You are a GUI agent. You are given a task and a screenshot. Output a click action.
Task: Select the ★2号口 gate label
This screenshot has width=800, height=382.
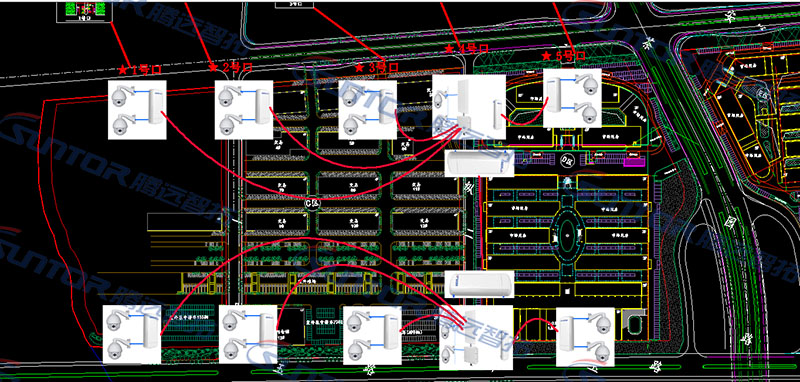click(231, 67)
